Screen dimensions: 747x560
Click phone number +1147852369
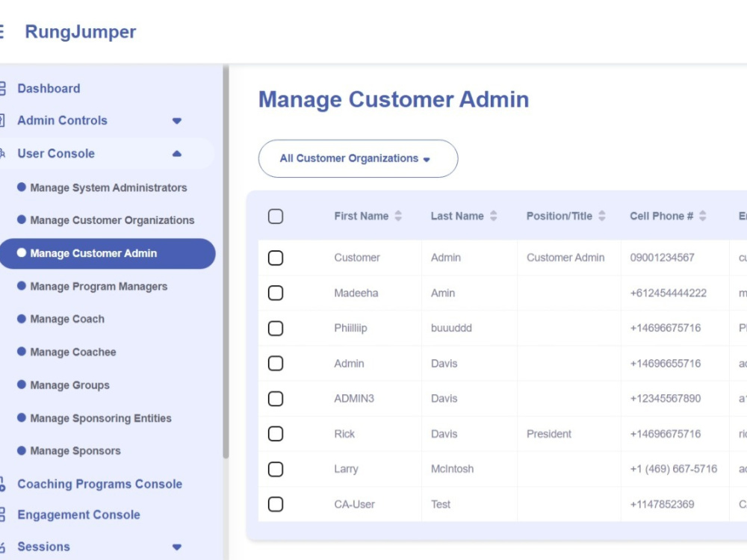[x=662, y=504]
